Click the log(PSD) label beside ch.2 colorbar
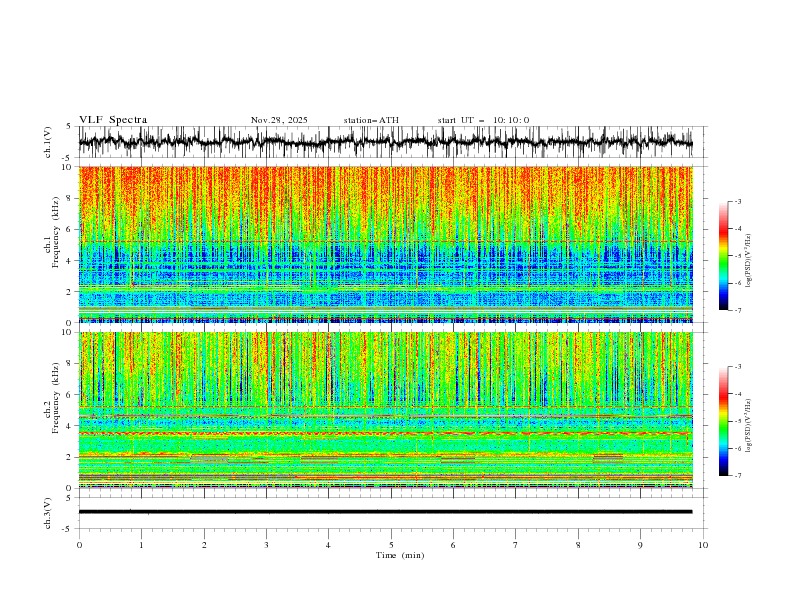Screen dimensions: 792x612 pos(748,426)
